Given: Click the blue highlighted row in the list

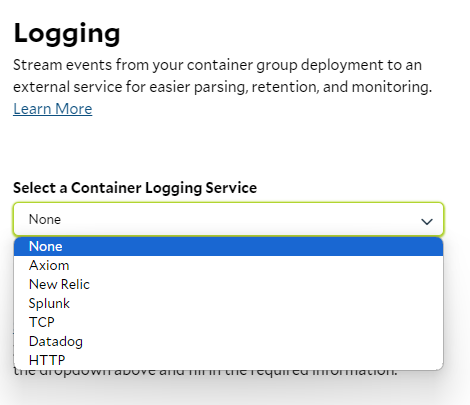Looking at the screenshot, I should (228, 247).
